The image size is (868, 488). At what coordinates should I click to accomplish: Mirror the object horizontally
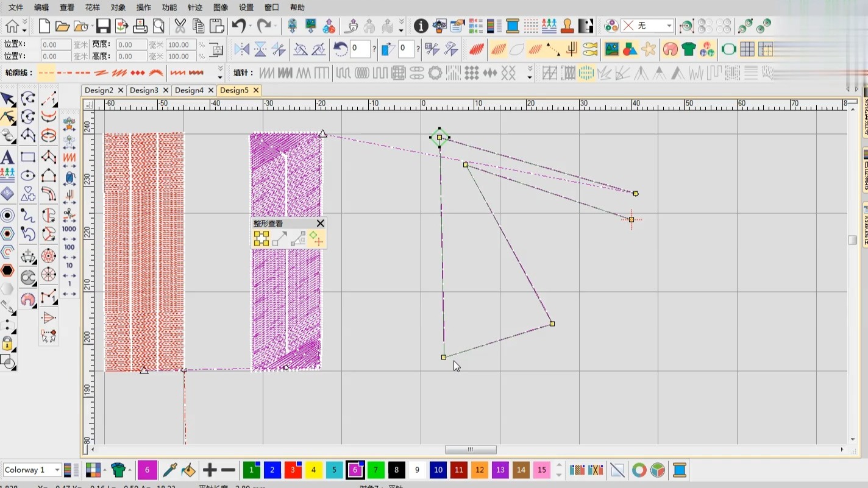tap(242, 49)
